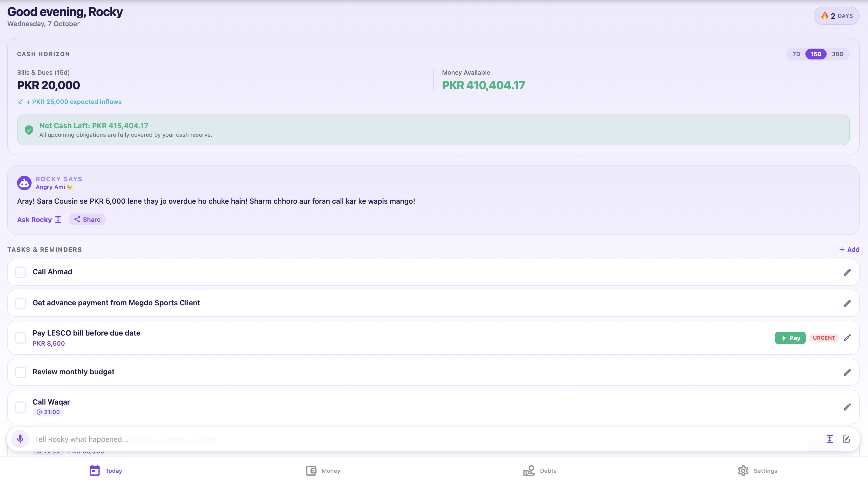Mark Pay LESCO bill task as done
The width and height of the screenshot is (868, 486).
20,338
